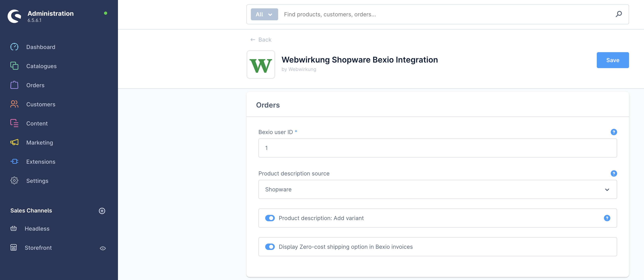Click the search magnifier icon
The height and width of the screenshot is (280, 644).
[x=618, y=14]
